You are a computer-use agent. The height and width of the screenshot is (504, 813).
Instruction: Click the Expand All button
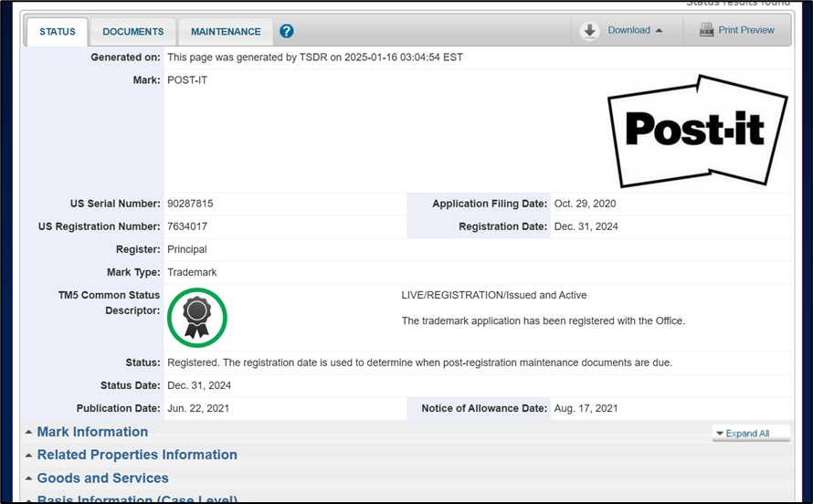tap(751, 433)
